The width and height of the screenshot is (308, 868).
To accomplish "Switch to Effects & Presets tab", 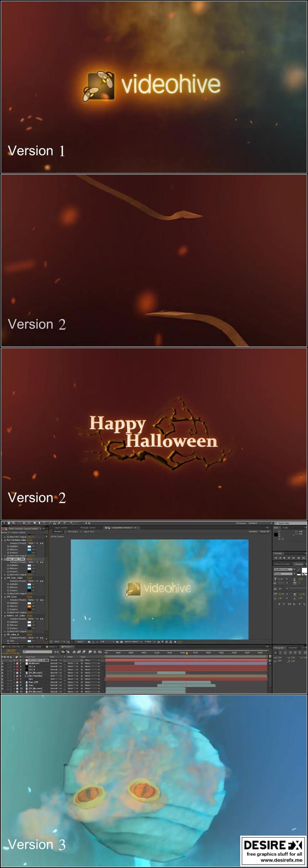I will 282,564.
